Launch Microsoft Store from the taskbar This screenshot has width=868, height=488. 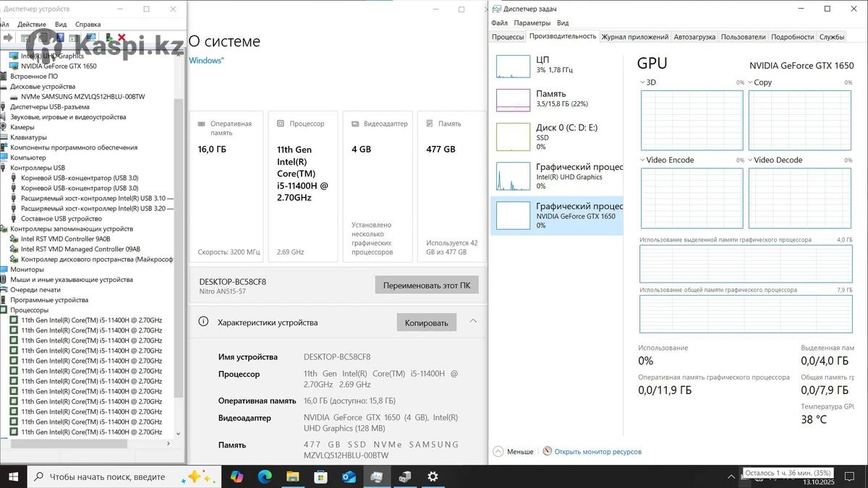coord(321,476)
